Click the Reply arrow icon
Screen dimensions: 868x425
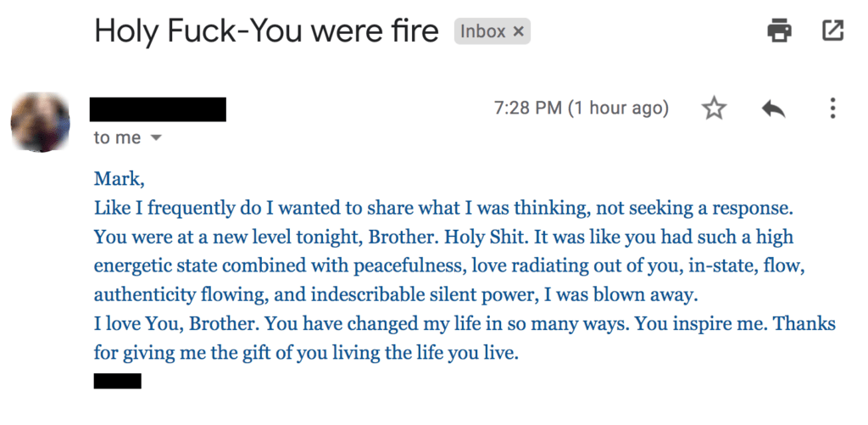(x=773, y=109)
